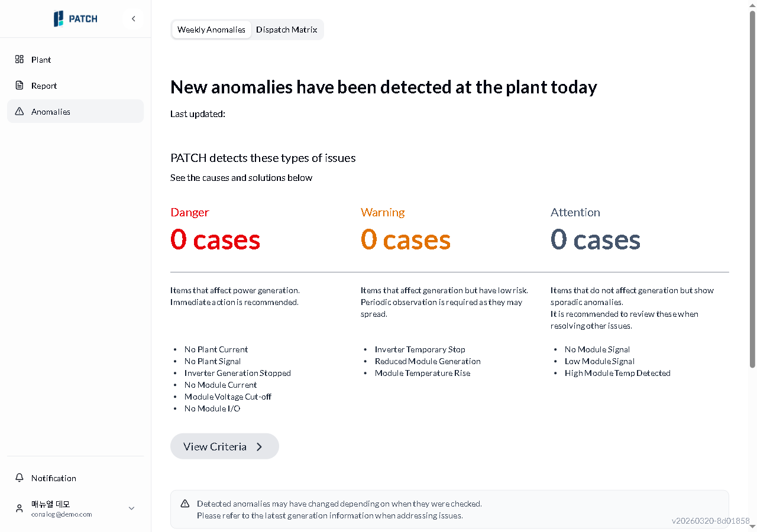Click the Danger 0 cases count
Image resolution: width=757 pixels, height=532 pixels.
pyautogui.click(x=215, y=239)
